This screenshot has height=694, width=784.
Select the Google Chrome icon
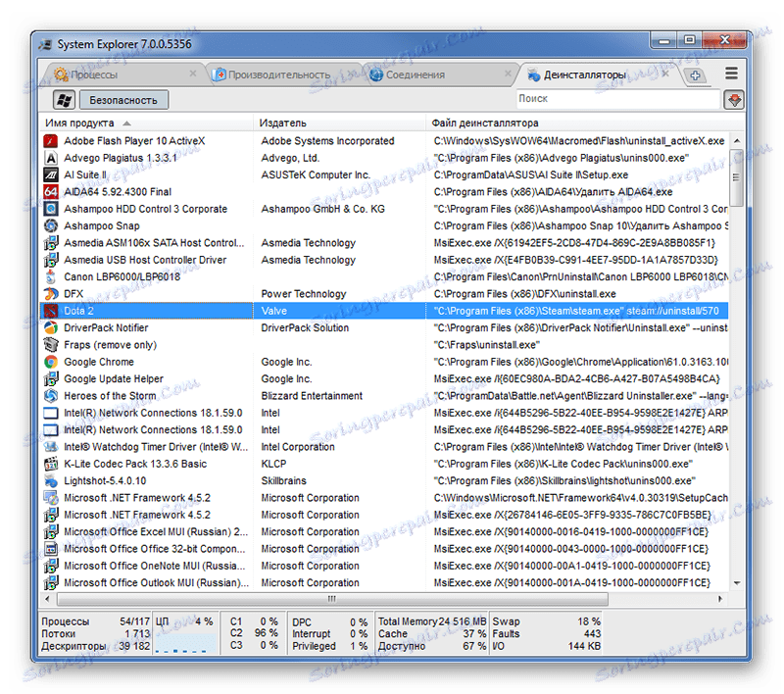click(x=51, y=362)
